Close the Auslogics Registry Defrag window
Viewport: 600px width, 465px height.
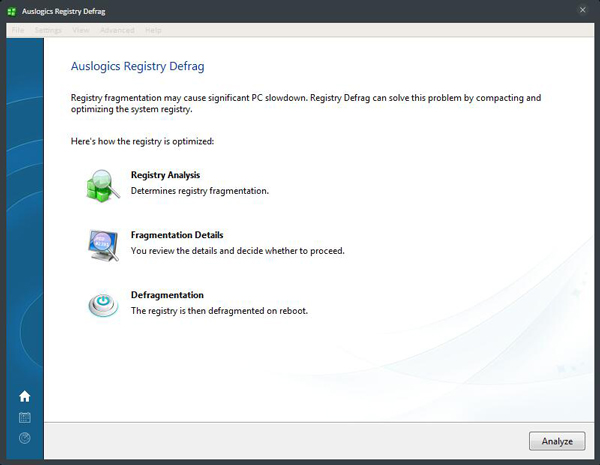point(582,10)
